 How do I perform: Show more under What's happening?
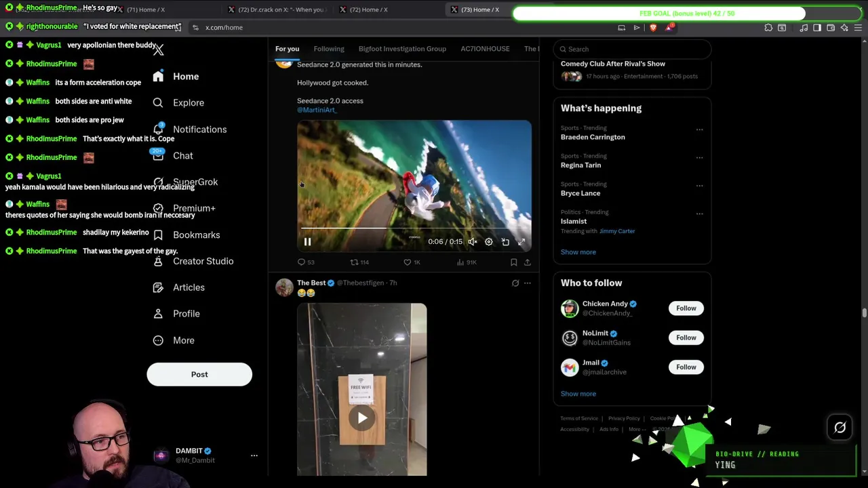pyautogui.click(x=578, y=252)
